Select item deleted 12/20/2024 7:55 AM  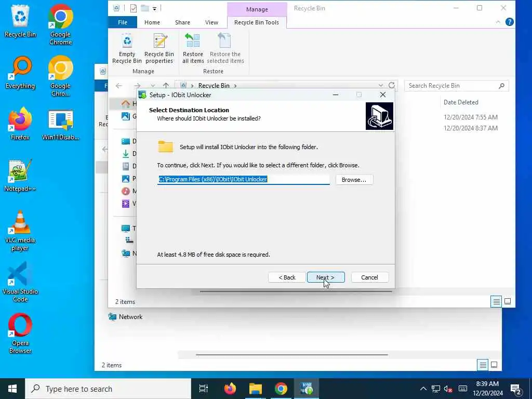(x=471, y=117)
